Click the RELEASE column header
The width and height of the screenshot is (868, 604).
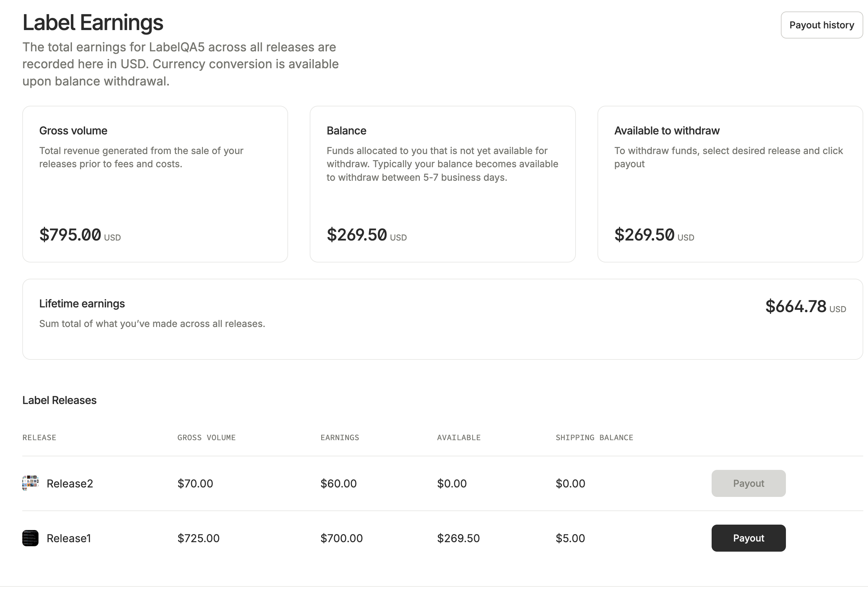point(39,437)
